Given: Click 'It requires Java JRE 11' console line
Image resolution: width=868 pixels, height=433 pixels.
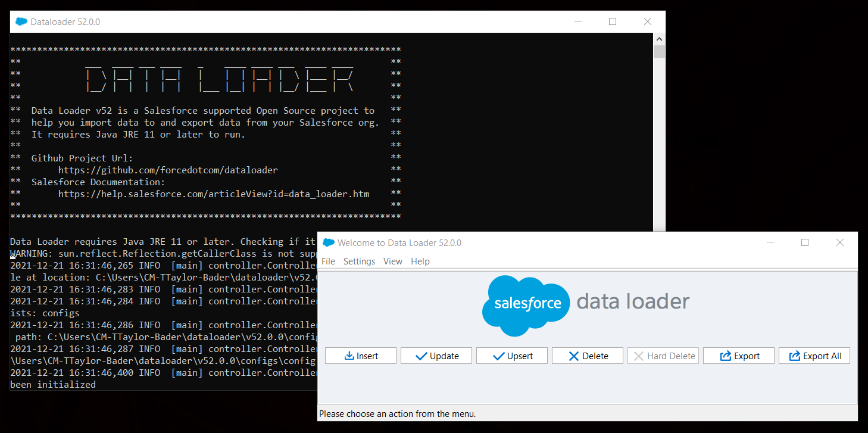Looking at the screenshot, I should click(138, 134).
